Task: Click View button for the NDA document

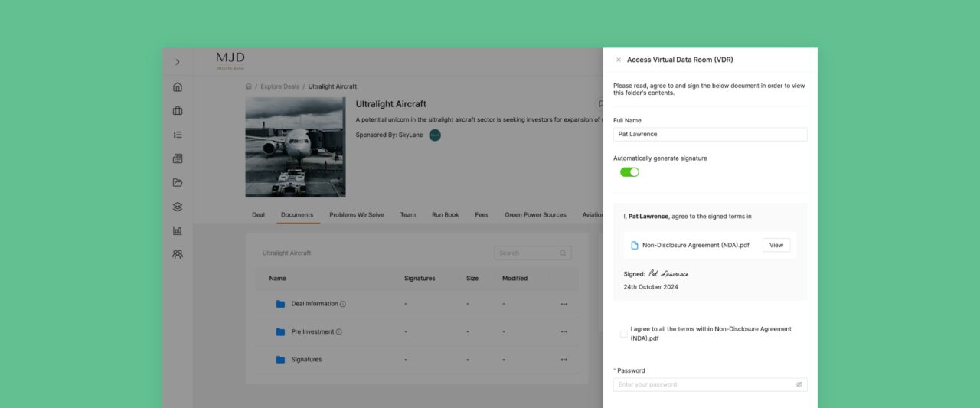Action: (776, 246)
